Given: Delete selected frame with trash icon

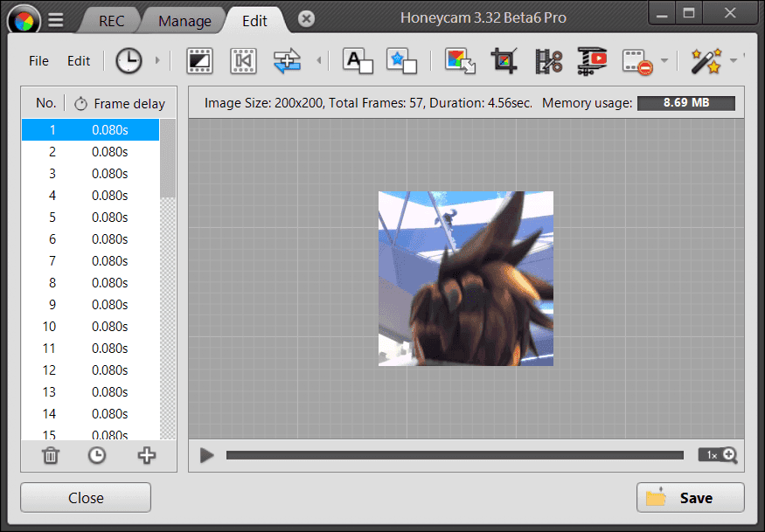Looking at the screenshot, I should (52, 455).
